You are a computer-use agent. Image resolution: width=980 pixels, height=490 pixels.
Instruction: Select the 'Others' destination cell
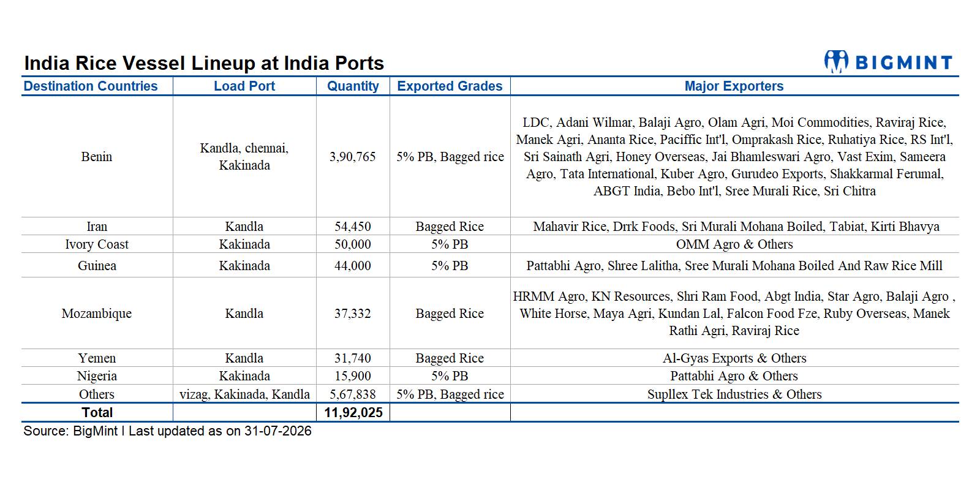(x=97, y=394)
